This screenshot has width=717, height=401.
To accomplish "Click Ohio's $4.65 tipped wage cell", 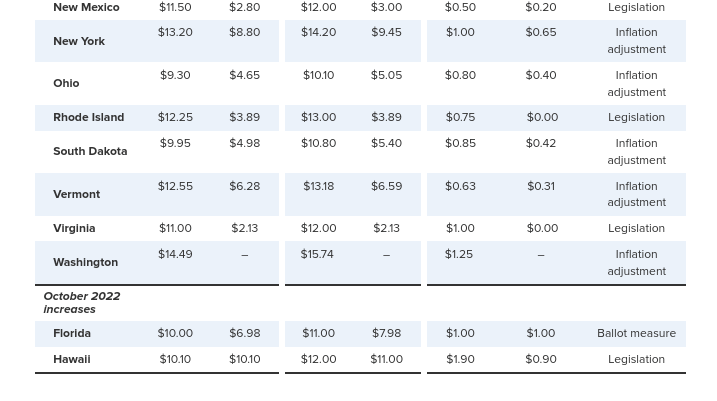I will click(244, 75).
